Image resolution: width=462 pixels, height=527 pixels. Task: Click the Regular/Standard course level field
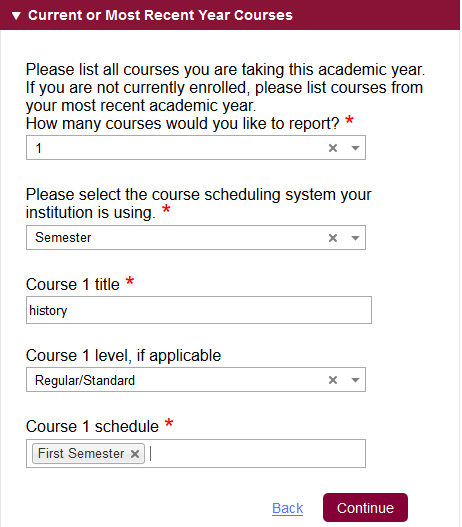[196, 380]
